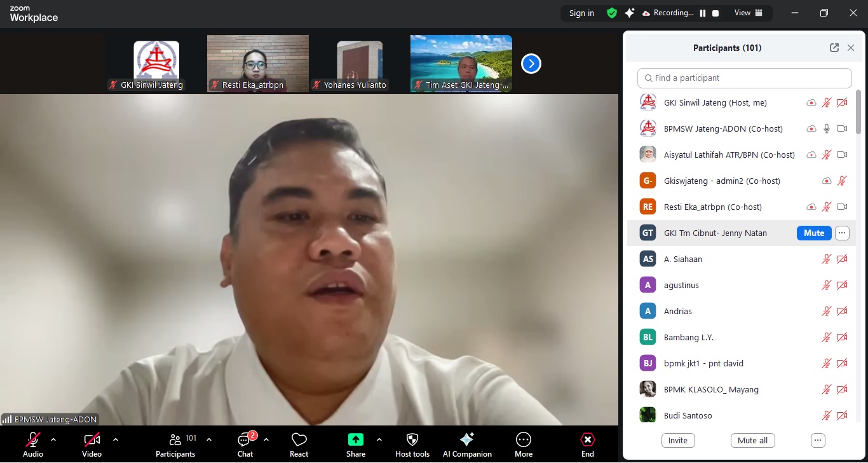The width and height of the screenshot is (868, 463).
Task: Open the AI Companion panel
Action: click(x=467, y=440)
